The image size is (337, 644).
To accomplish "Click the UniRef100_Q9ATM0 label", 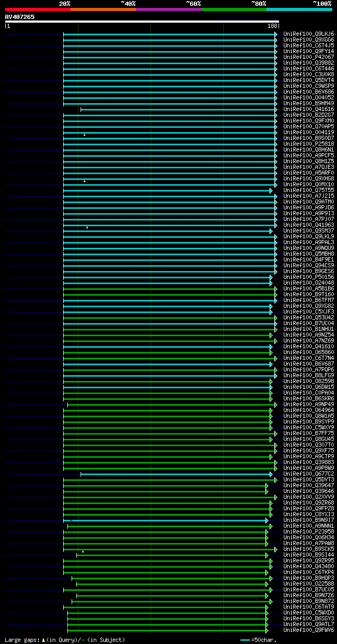I will click(309, 202).
